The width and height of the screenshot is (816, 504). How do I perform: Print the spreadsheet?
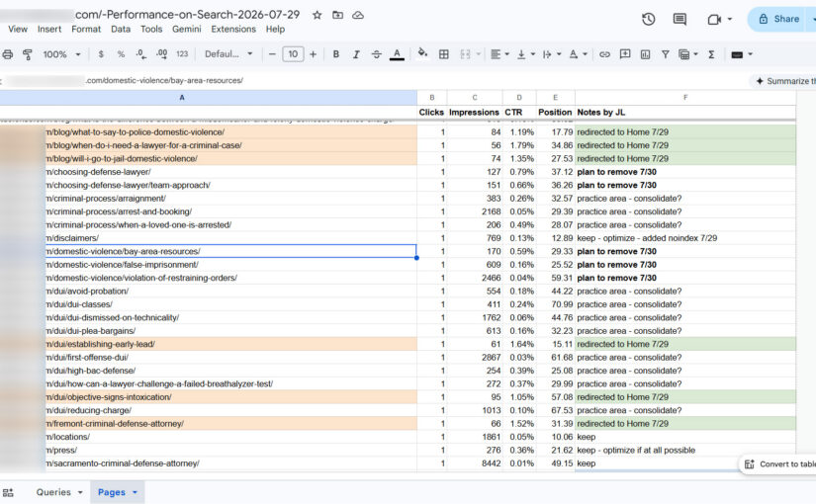(x=8, y=54)
